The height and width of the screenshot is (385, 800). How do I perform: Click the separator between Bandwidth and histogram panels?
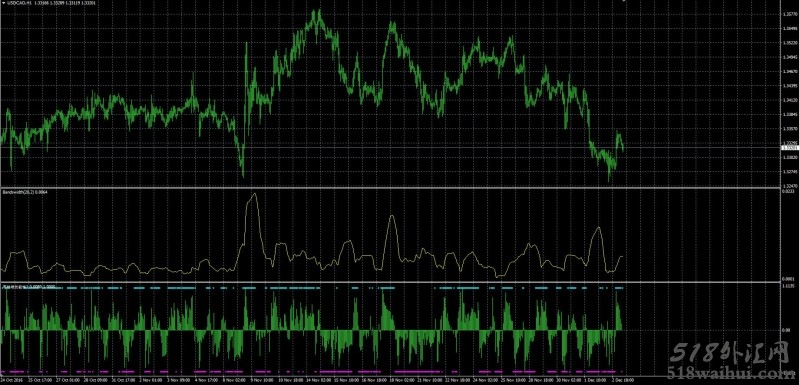pyautogui.click(x=390, y=282)
